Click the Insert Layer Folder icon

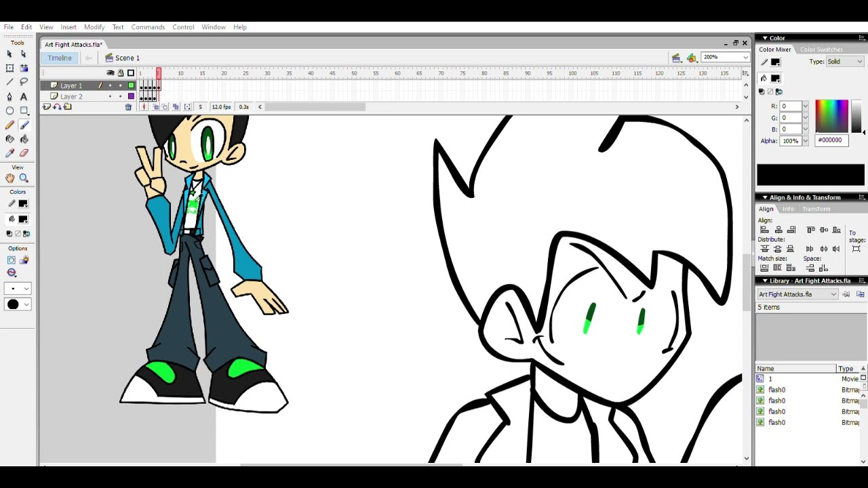tap(67, 107)
